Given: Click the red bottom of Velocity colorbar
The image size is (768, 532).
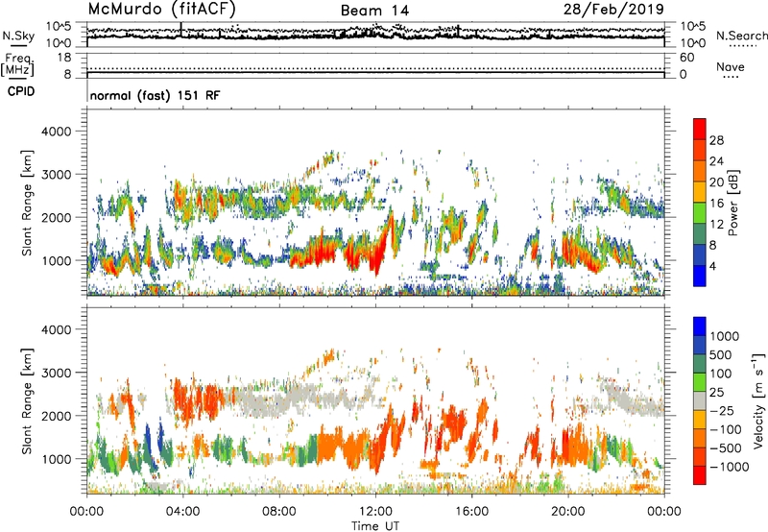Looking at the screenshot, I should [x=700, y=475].
